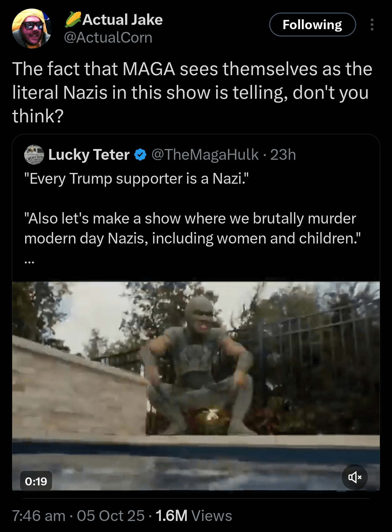Click Lucky Teter's small profile avatar
This screenshot has height=532, width=392.
pyautogui.click(x=34, y=155)
